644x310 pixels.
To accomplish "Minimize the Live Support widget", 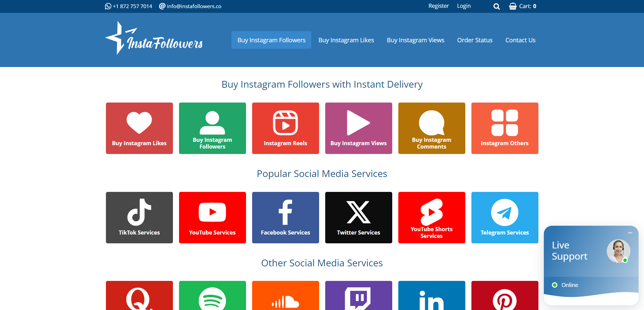I will coord(630,233).
